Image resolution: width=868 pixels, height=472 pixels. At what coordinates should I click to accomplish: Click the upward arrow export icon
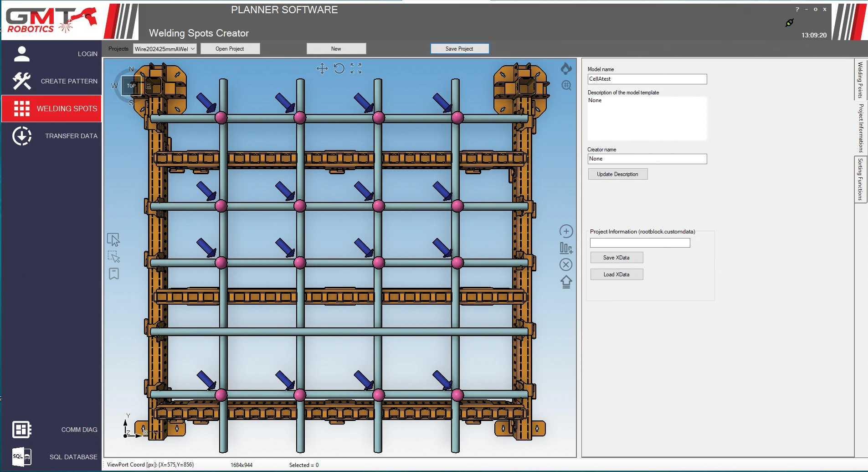pyautogui.click(x=566, y=282)
